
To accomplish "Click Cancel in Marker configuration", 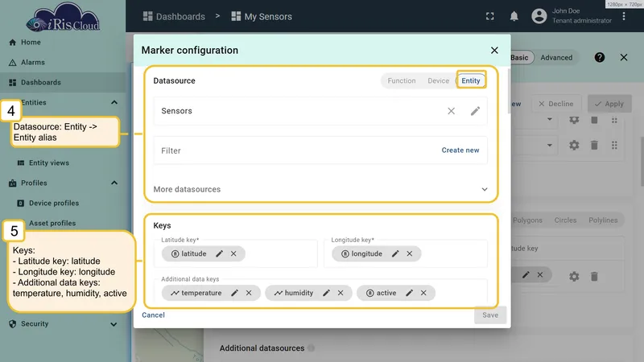I will [153, 315].
